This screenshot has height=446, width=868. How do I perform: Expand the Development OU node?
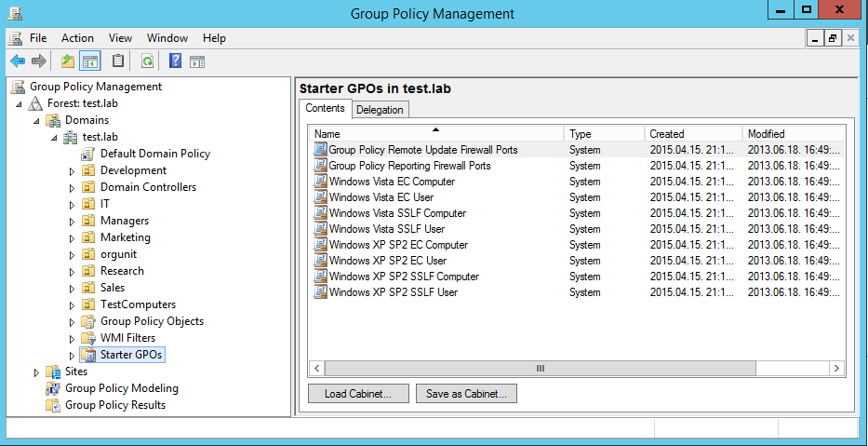(72, 171)
